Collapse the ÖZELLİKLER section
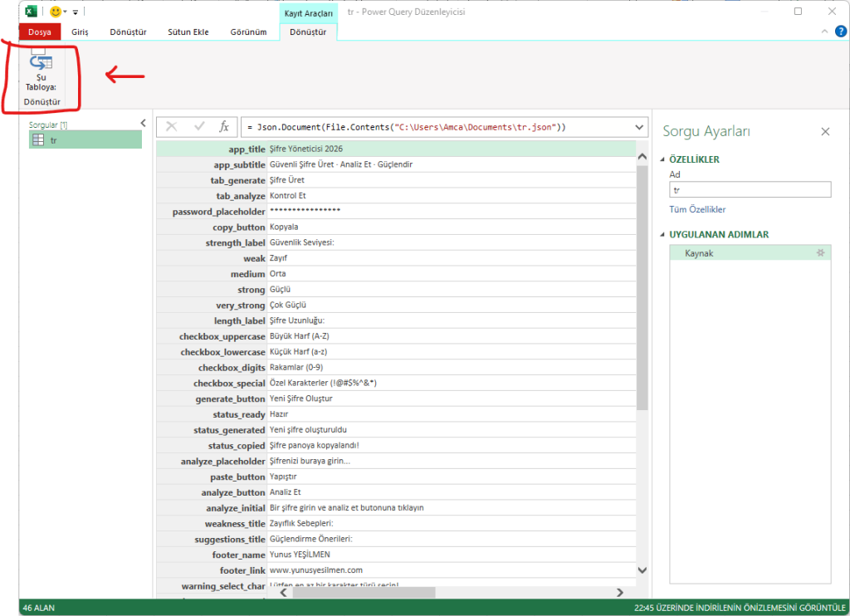This screenshot has width=850, height=616. click(x=662, y=159)
